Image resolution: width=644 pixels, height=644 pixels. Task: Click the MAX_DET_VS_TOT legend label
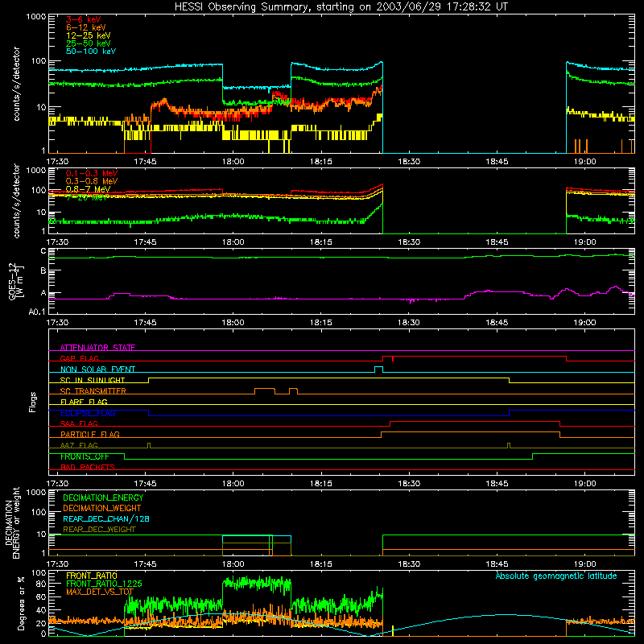[100, 592]
